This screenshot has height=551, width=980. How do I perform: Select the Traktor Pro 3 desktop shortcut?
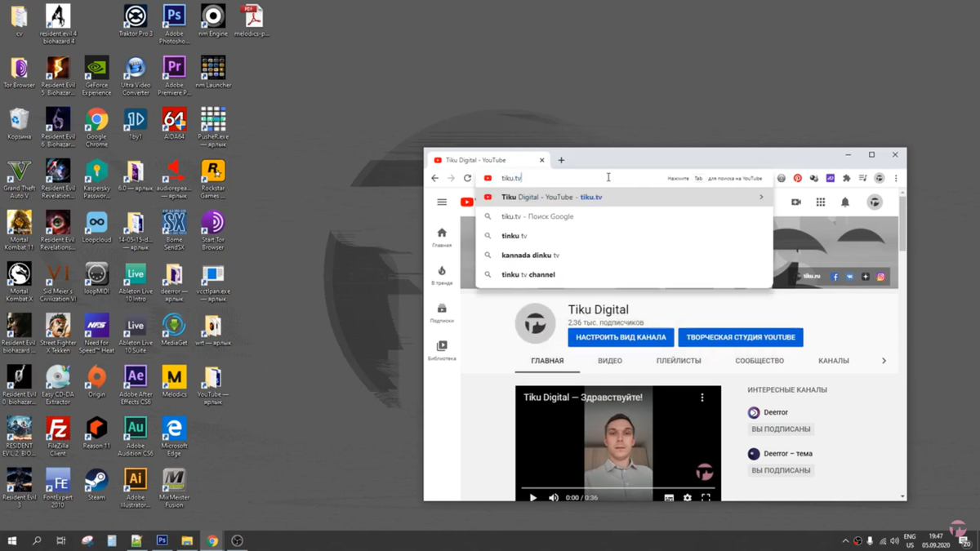click(136, 21)
